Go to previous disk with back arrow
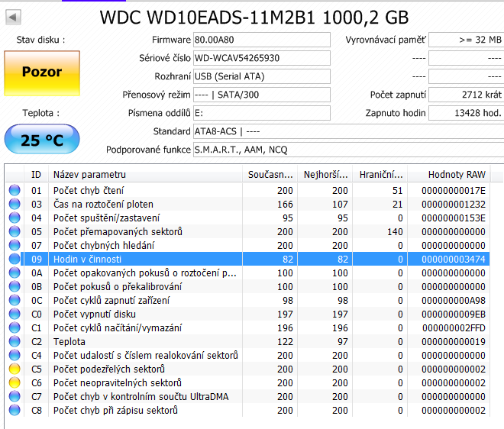The height and width of the screenshot is (429, 504). coord(13,17)
